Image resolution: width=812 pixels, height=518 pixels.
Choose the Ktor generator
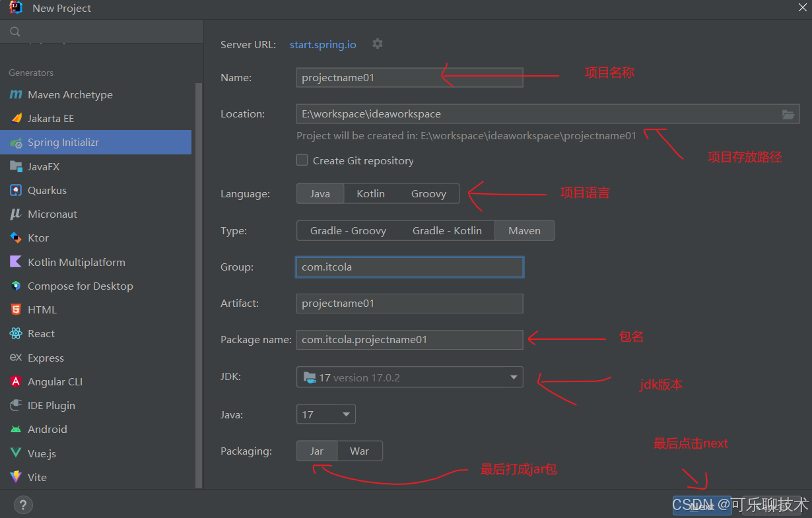(96, 238)
